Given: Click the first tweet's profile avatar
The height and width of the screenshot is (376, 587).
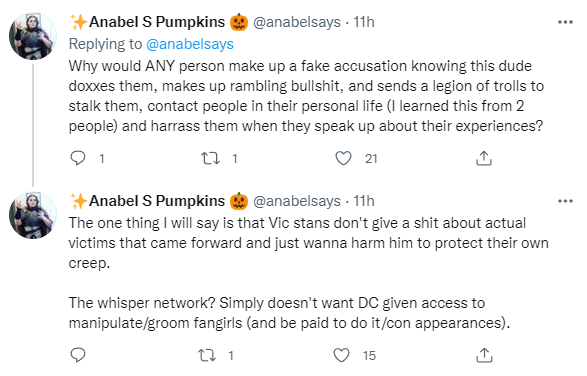Looking at the screenshot, I should pos(33,36).
